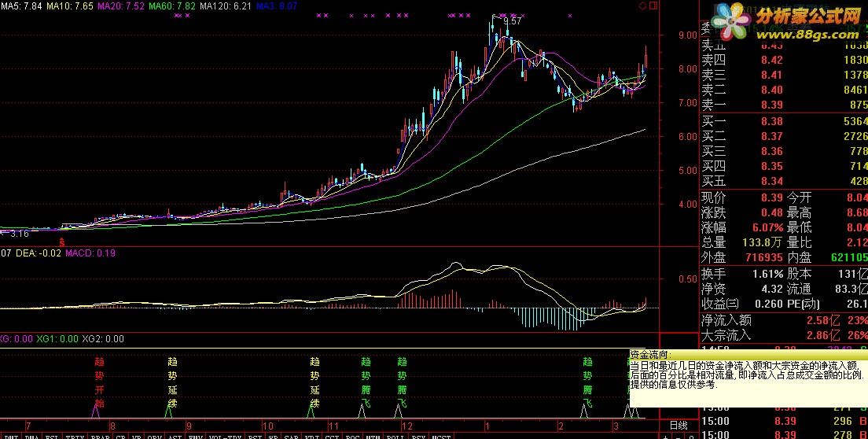Click the 现价 8.39 value
The height and width of the screenshot is (439, 868).
point(771,197)
